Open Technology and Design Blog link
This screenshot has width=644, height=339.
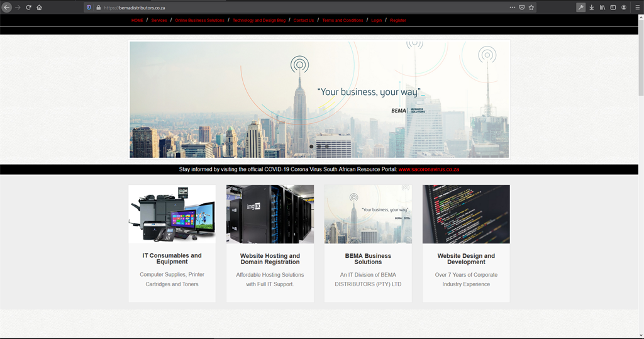[259, 20]
